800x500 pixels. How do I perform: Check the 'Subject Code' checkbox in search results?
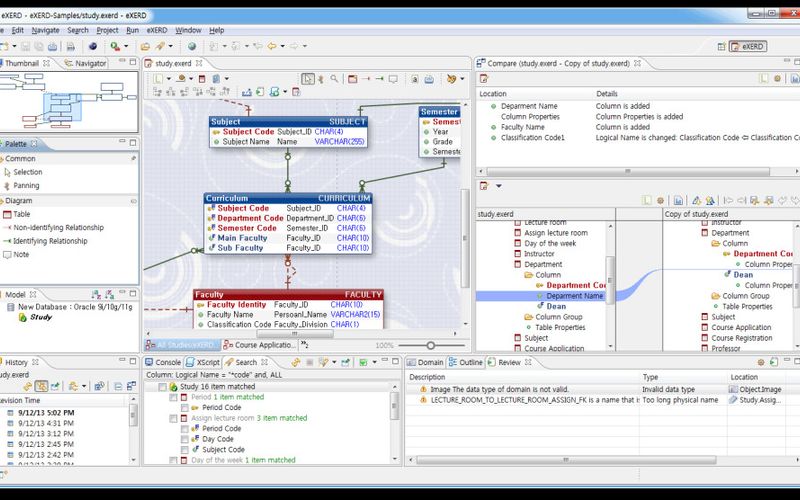(x=184, y=450)
